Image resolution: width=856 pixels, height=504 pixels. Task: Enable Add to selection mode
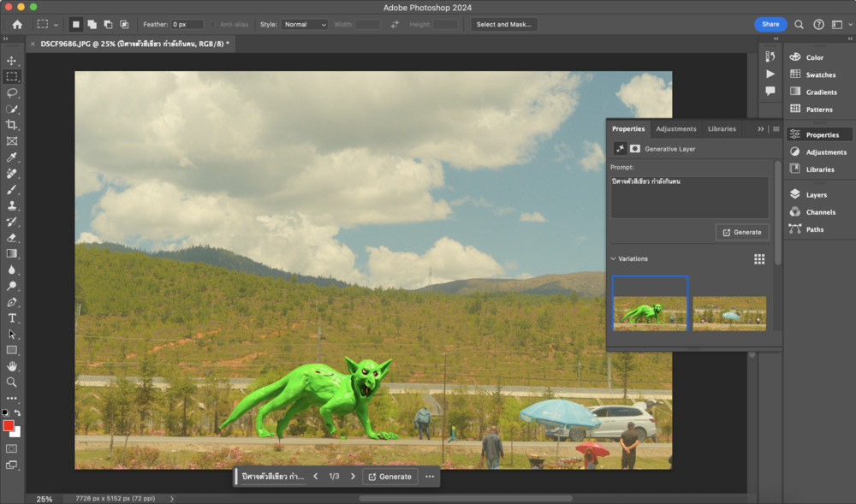point(92,25)
